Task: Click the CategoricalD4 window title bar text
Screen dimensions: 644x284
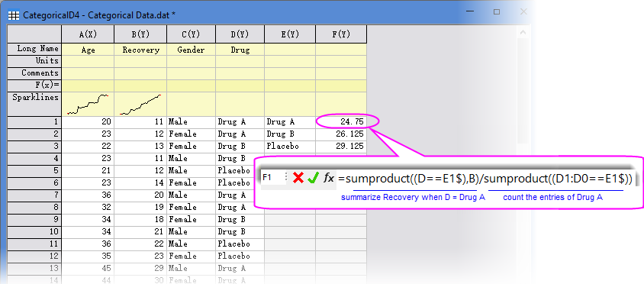Action: coord(99,15)
